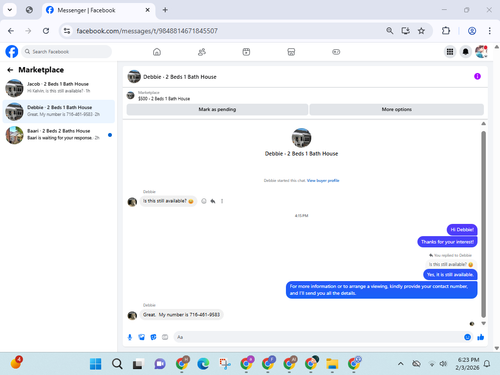Open the Marketplace storefront icon in navigation

click(x=291, y=52)
